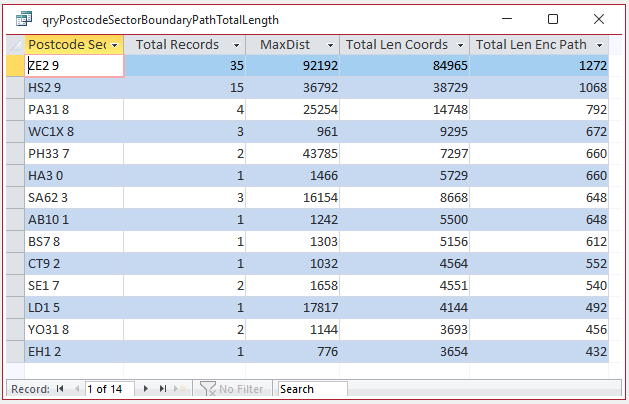Screen dimensions: 629x404
Task: Click Total Len Enc Path value 792
Action: point(539,110)
